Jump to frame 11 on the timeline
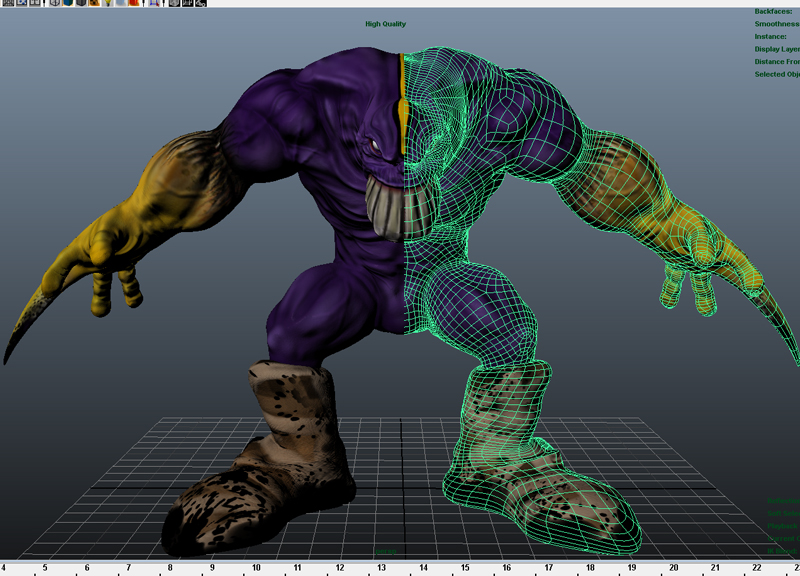Screen dimensions: 800x576 pos(297,568)
